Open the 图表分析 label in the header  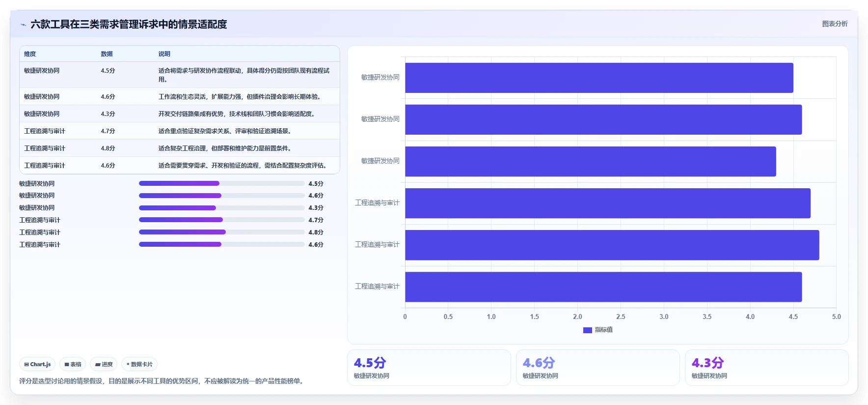835,24
